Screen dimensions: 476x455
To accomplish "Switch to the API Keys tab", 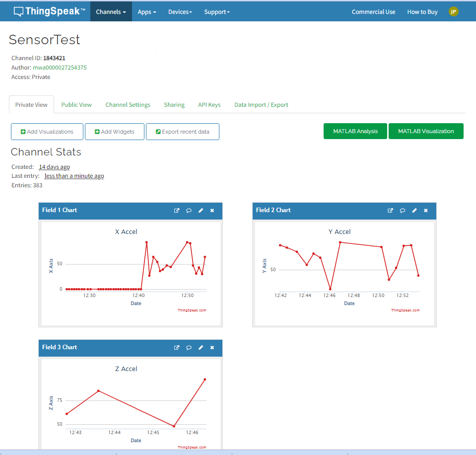I will click(209, 104).
